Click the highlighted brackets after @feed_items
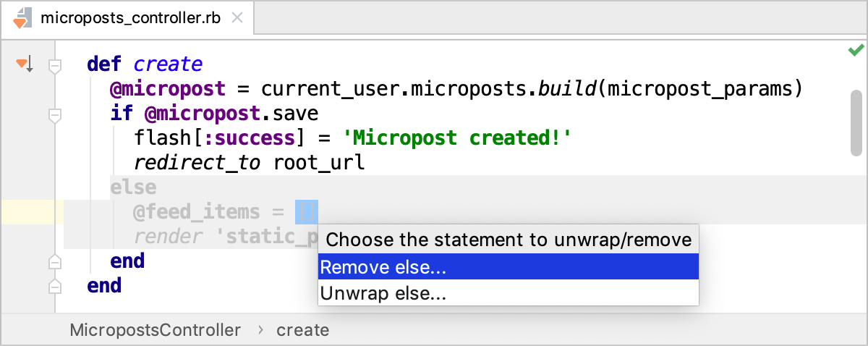 coord(306,212)
